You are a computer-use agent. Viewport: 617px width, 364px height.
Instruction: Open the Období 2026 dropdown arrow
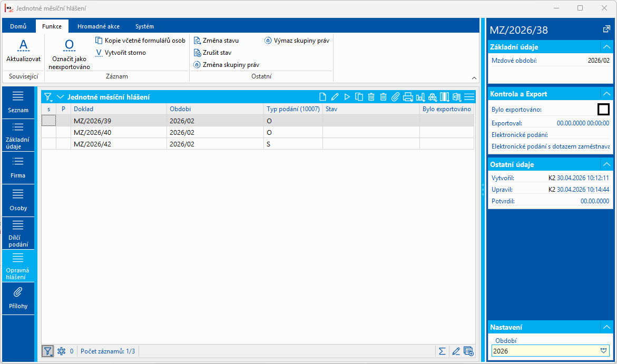[603, 351]
